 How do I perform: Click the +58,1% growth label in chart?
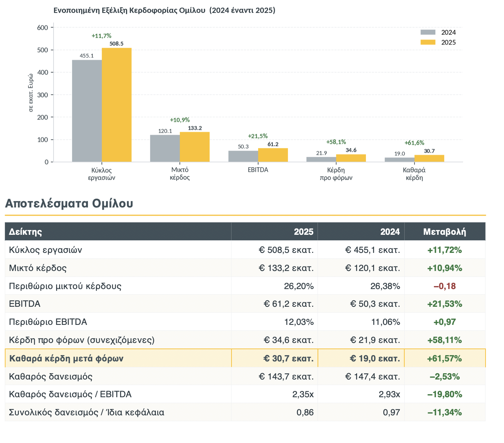336,142
